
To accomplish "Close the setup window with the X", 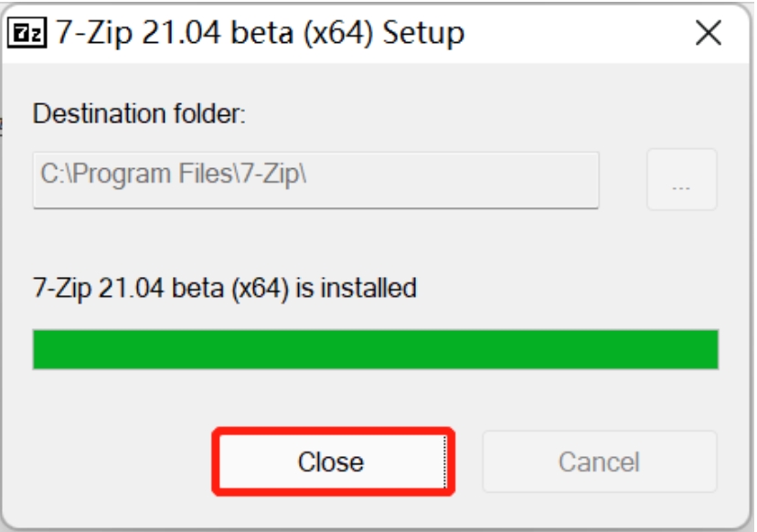I will (x=709, y=34).
